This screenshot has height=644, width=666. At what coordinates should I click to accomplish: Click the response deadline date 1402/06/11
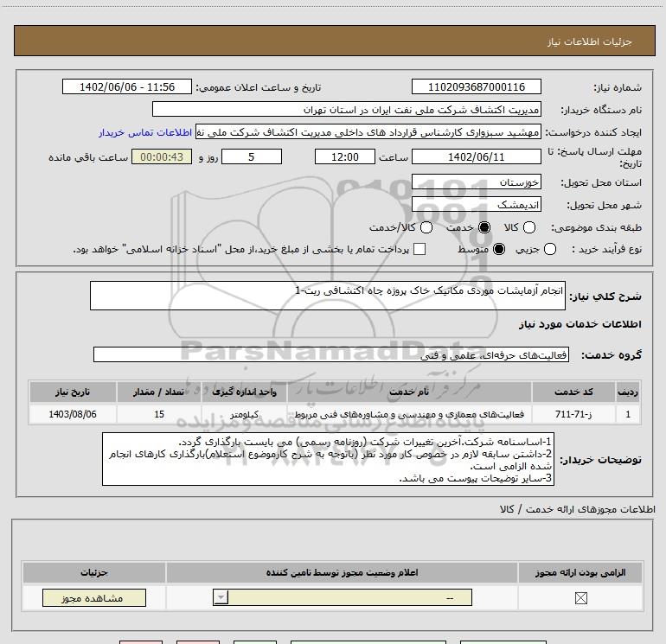476,156
